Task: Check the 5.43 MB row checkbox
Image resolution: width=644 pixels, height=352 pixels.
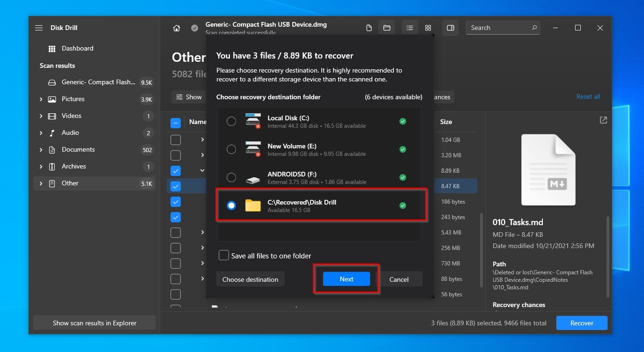Action: click(x=175, y=233)
